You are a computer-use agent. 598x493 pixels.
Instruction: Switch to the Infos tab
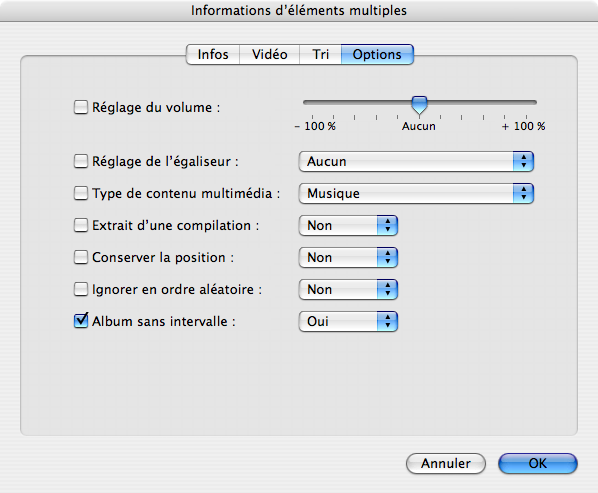(x=213, y=55)
